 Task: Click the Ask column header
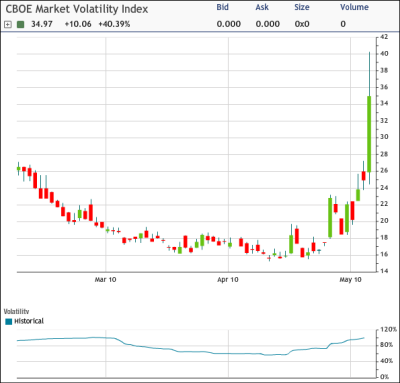click(x=262, y=7)
